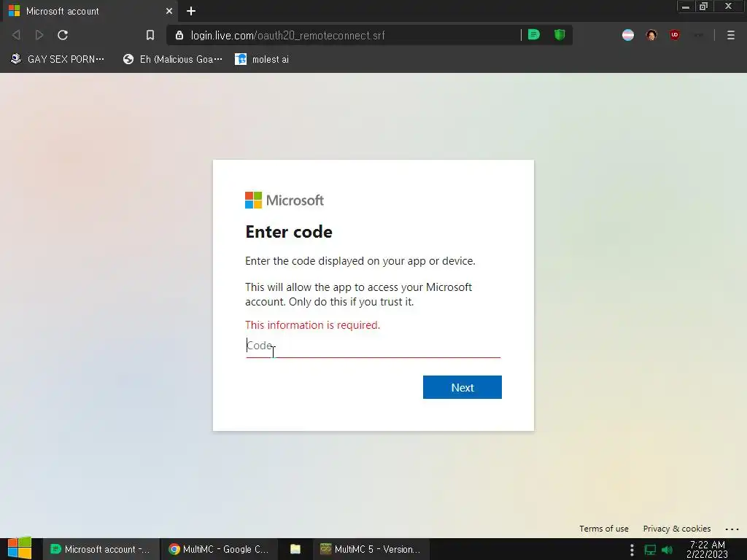Open the green shield icon in the address bar

tap(560, 35)
